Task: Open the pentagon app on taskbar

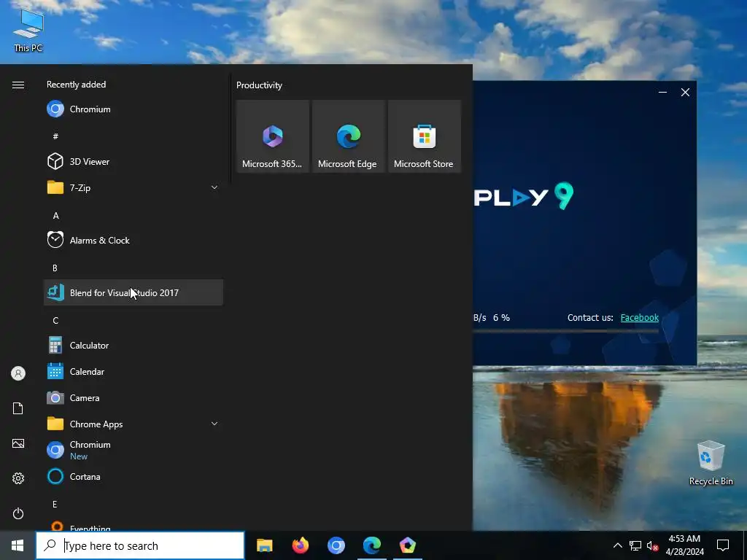Action: click(407, 545)
